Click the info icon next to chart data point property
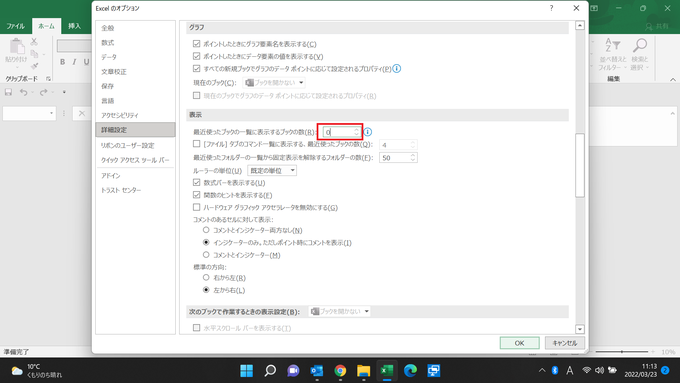The image size is (680, 383). pyautogui.click(x=397, y=69)
